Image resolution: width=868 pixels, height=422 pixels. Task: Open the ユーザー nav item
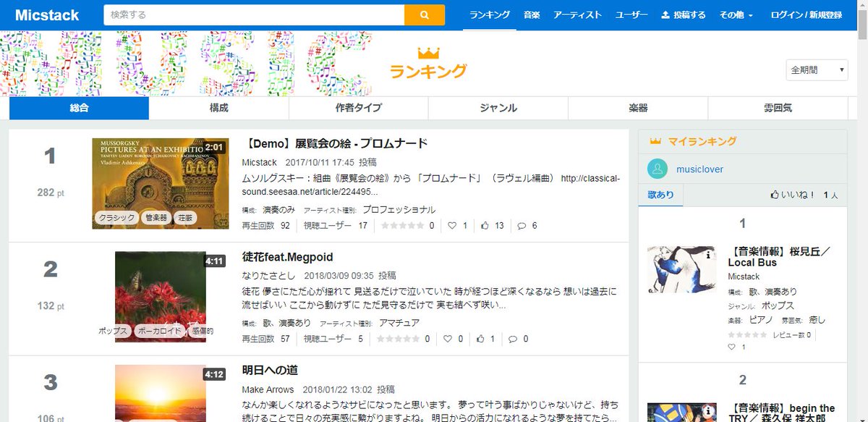[631, 14]
